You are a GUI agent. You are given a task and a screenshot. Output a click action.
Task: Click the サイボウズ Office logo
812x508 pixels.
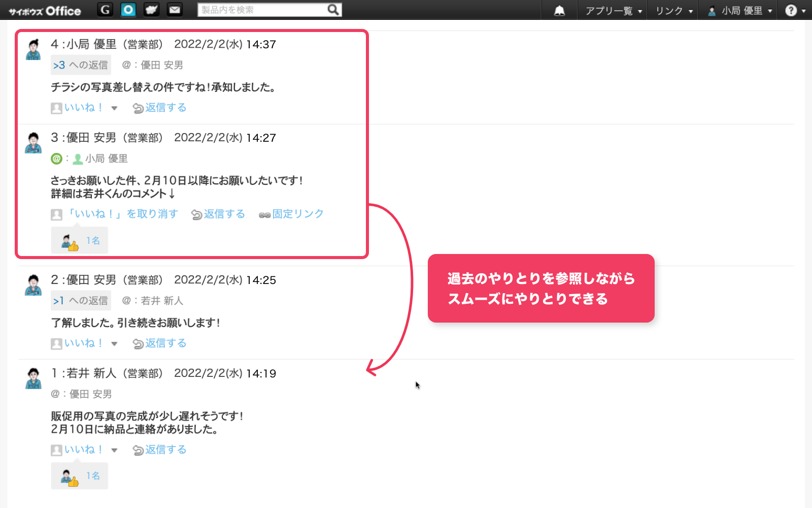[x=45, y=11]
